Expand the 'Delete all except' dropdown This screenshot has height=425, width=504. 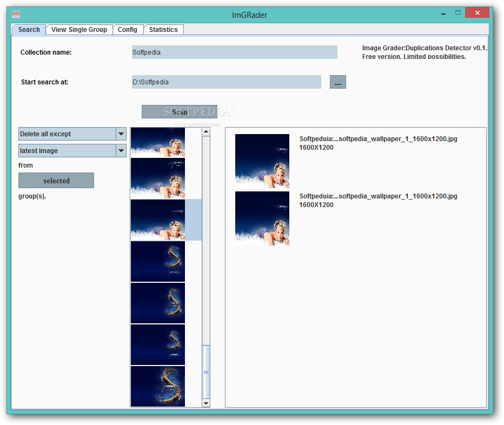121,134
